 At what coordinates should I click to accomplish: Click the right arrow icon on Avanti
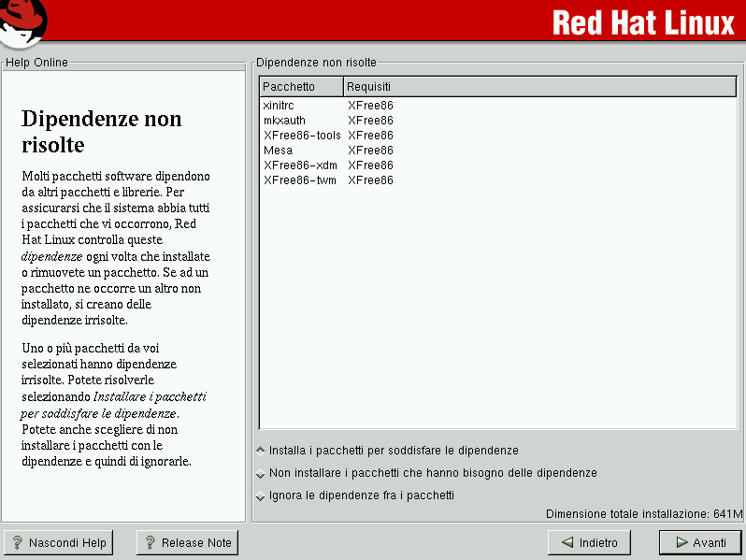[x=681, y=543]
